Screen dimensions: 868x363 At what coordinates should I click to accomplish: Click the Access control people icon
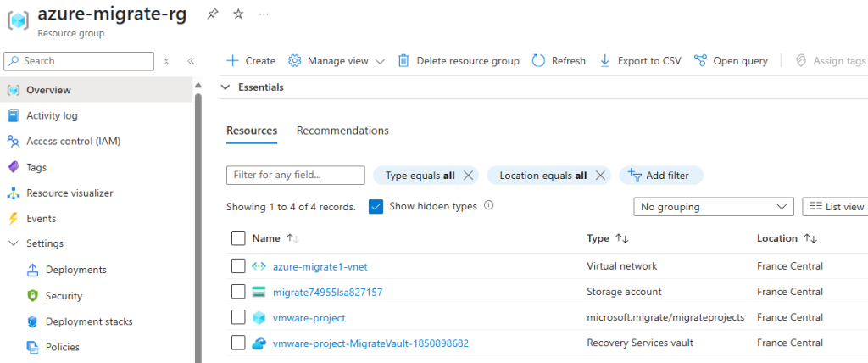pos(14,142)
